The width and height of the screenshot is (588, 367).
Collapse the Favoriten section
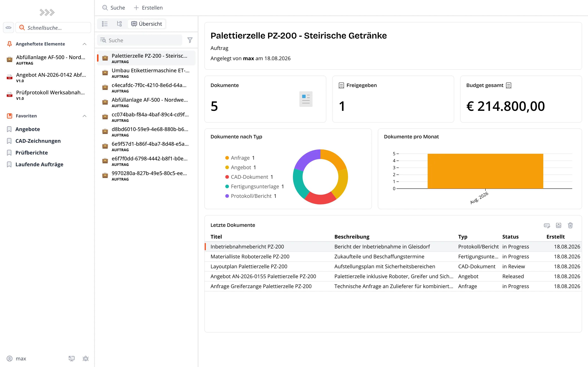coord(85,116)
